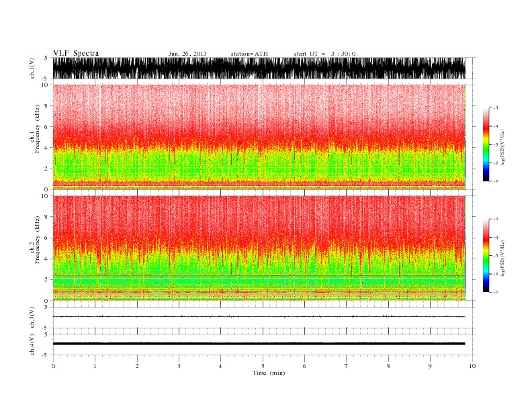This screenshot has height=411, width=532.
Task: Click the "5" tick on Time axis
Action: (x=263, y=366)
